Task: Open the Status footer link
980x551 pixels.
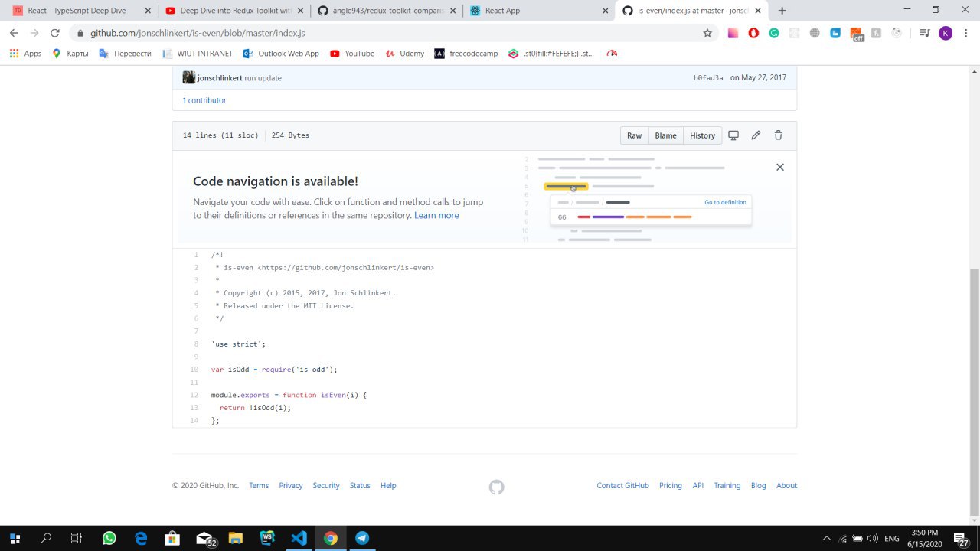Action: [360, 485]
